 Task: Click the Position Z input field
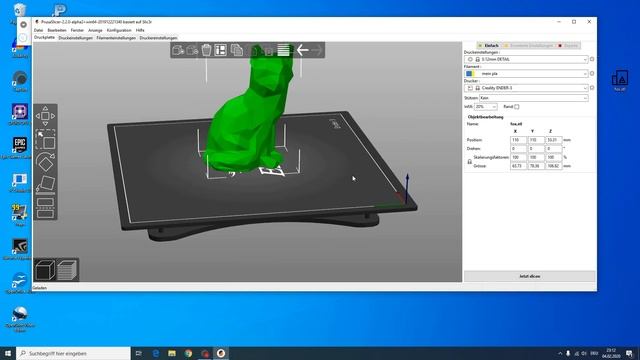tap(554, 140)
